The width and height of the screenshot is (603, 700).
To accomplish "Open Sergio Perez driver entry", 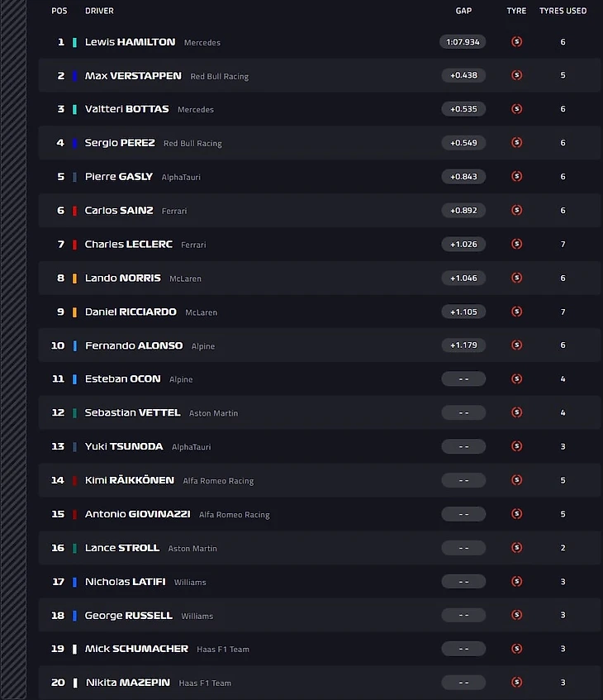I will click(120, 143).
